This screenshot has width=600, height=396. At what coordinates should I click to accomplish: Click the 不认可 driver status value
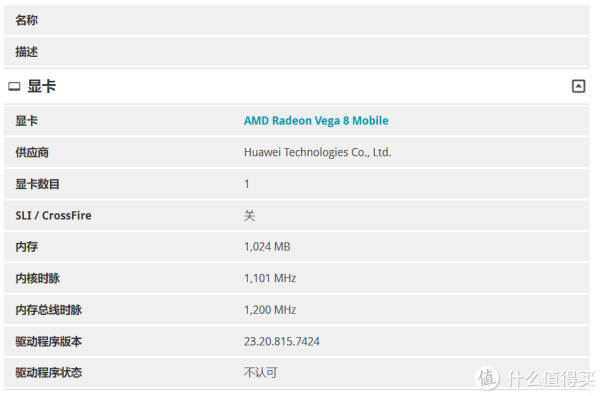click(261, 373)
